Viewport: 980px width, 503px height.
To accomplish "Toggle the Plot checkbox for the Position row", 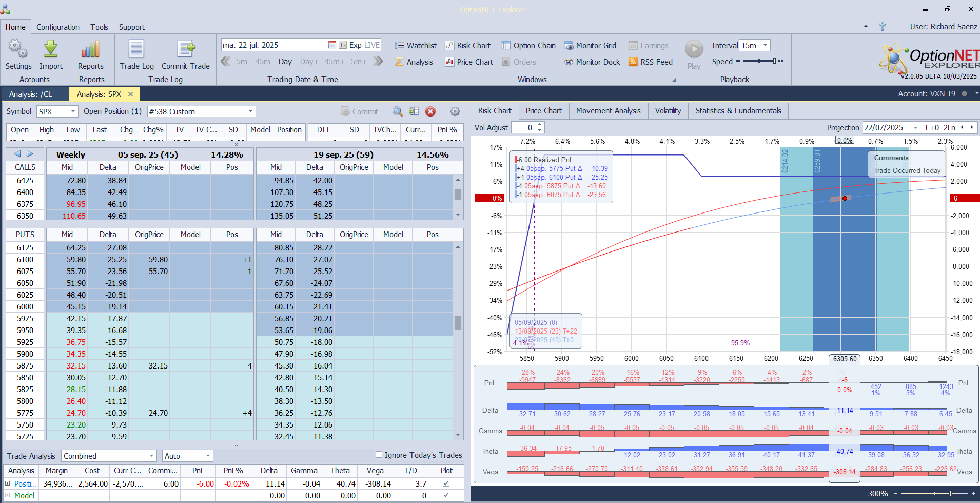I will [446, 483].
